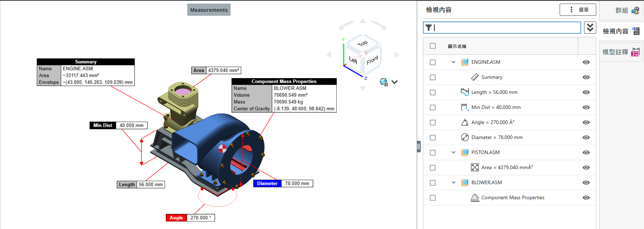Image resolution: width=644 pixels, height=229 pixels.
Task: Click the down arrow below view cube
Action: point(363,88)
